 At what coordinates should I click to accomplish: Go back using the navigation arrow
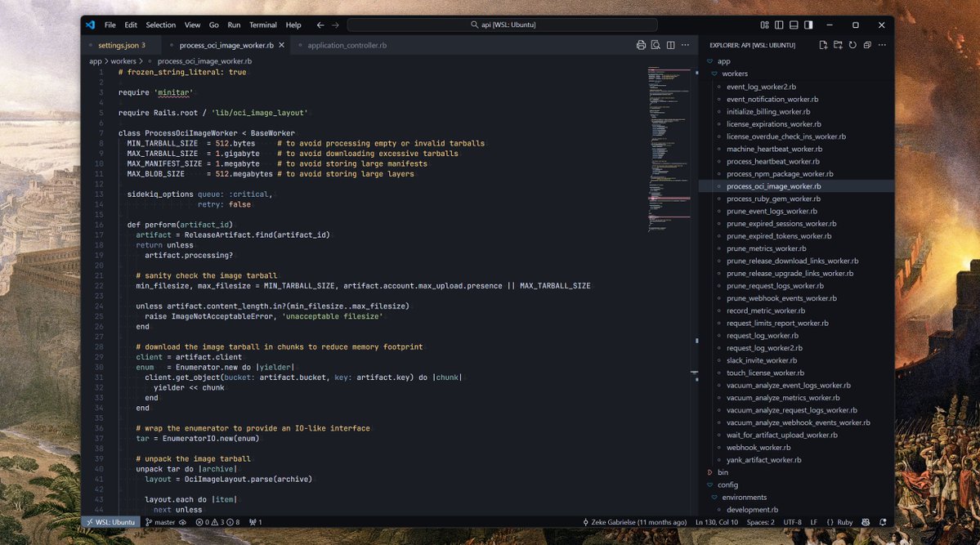(x=320, y=25)
